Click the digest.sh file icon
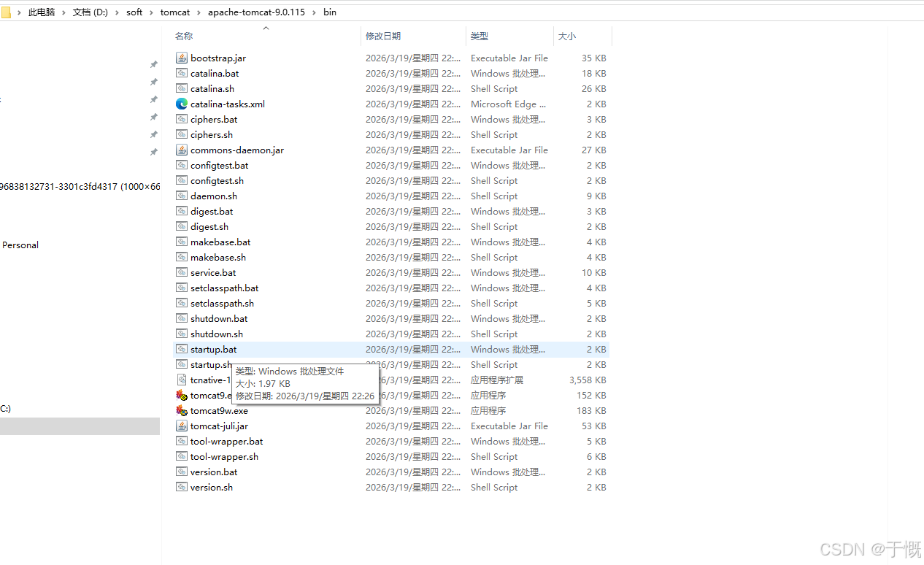The height and width of the screenshot is (565, 924). coord(182,226)
